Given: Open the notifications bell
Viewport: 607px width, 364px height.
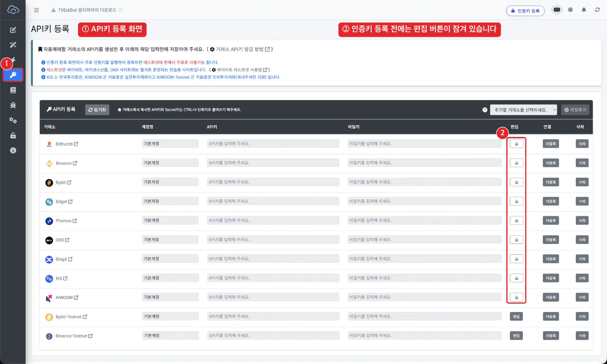Looking at the screenshot, I should pyautogui.click(x=584, y=10).
